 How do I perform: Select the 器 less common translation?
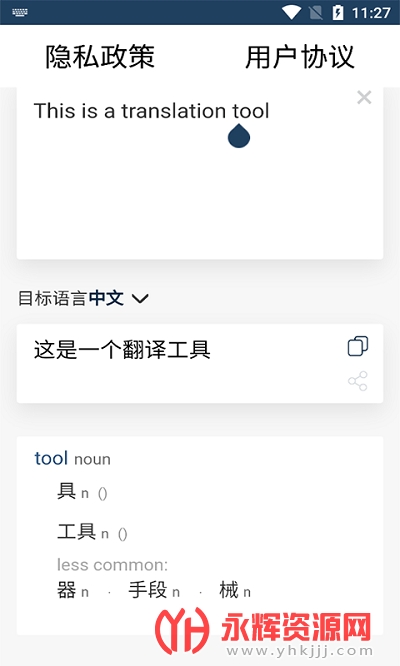point(67,590)
